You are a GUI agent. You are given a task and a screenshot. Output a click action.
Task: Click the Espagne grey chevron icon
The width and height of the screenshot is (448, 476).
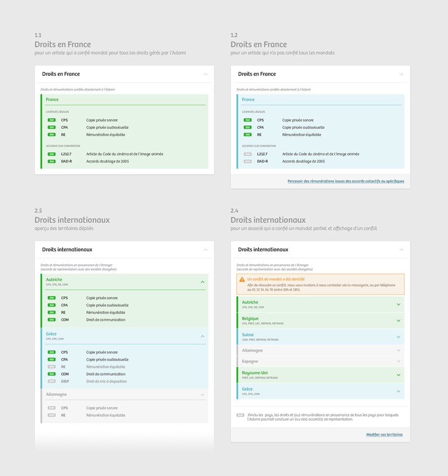point(399,362)
